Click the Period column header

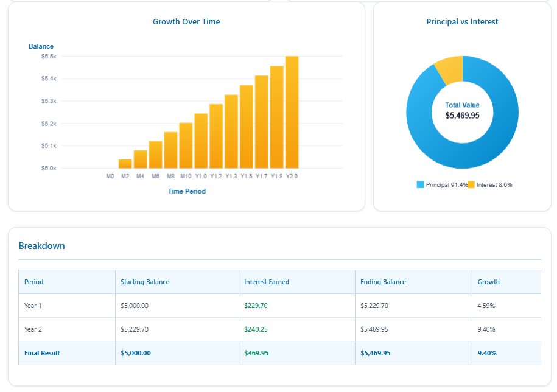[34, 282]
